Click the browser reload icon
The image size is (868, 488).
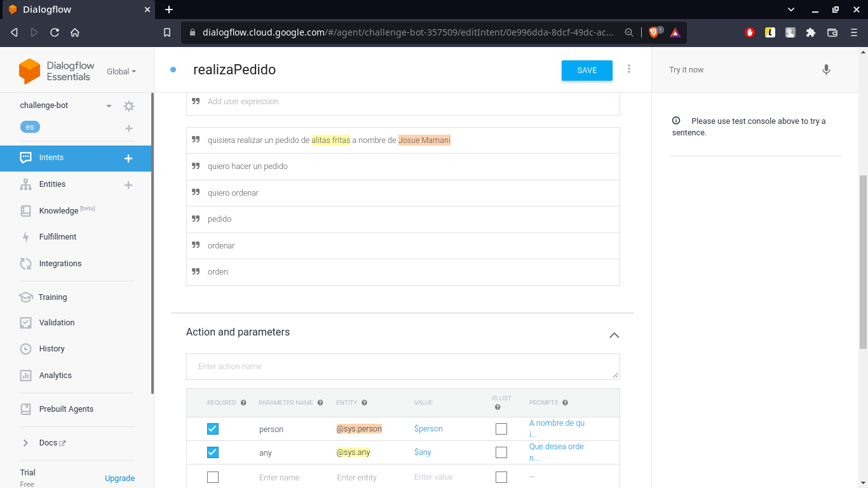55,32
